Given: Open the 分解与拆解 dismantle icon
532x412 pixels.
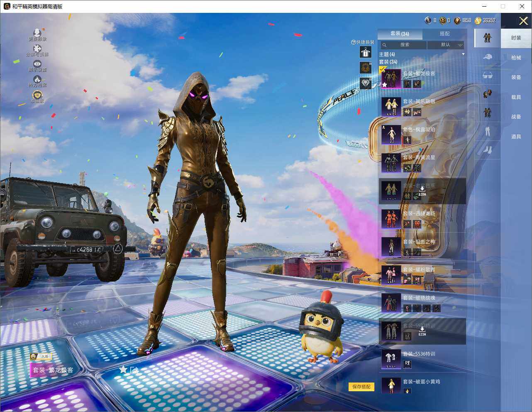Looking at the screenshot, I should pos(37,48).
